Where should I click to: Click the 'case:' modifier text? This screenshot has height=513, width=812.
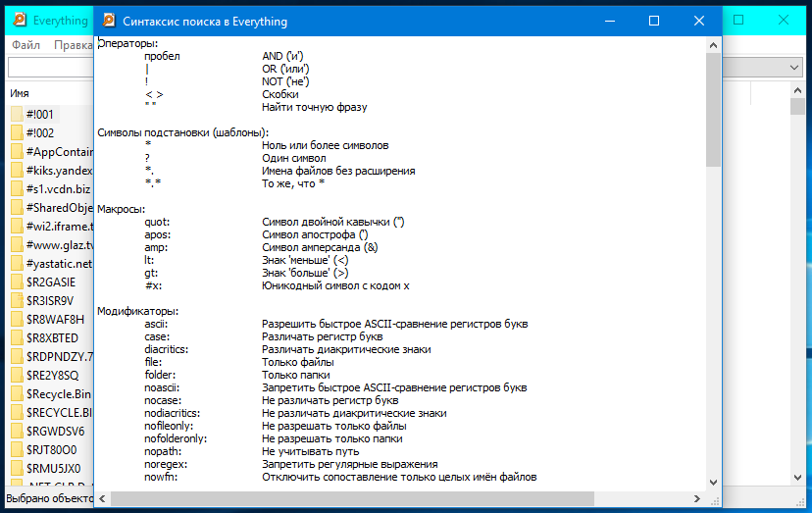[157, 336]
